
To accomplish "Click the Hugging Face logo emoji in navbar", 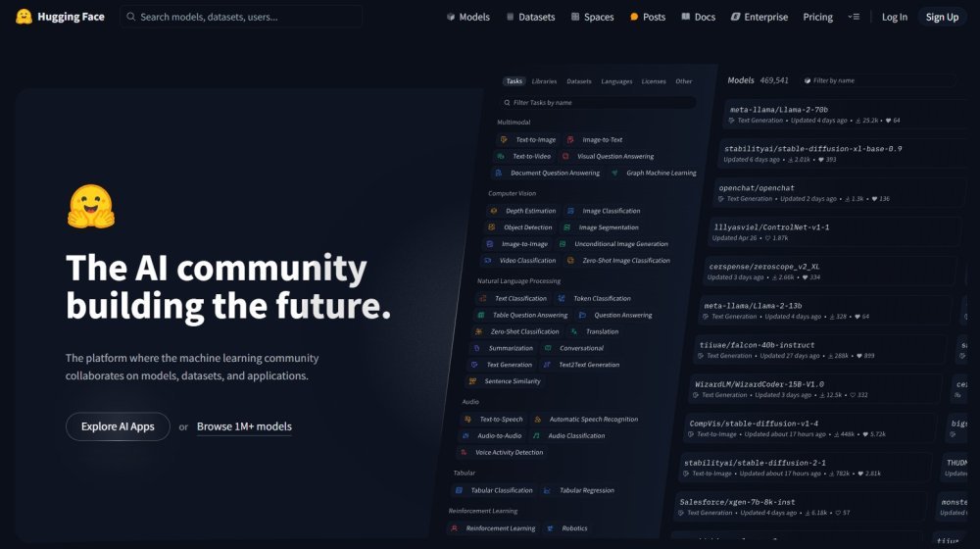I will [24, 17].
